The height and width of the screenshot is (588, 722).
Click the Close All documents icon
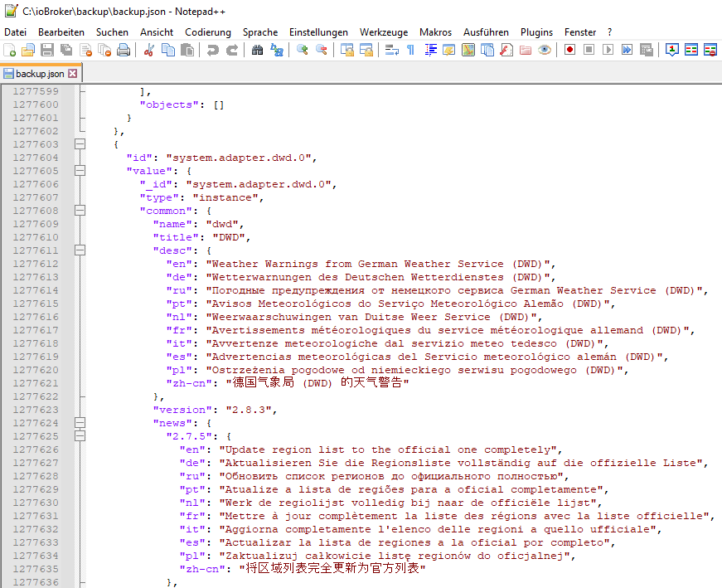click(x=105, y=50)
